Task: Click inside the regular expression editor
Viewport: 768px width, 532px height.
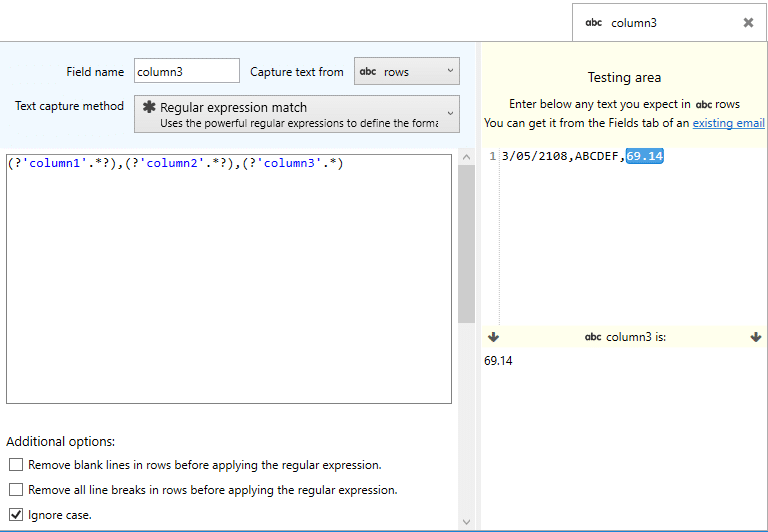Action: (229, 279)
